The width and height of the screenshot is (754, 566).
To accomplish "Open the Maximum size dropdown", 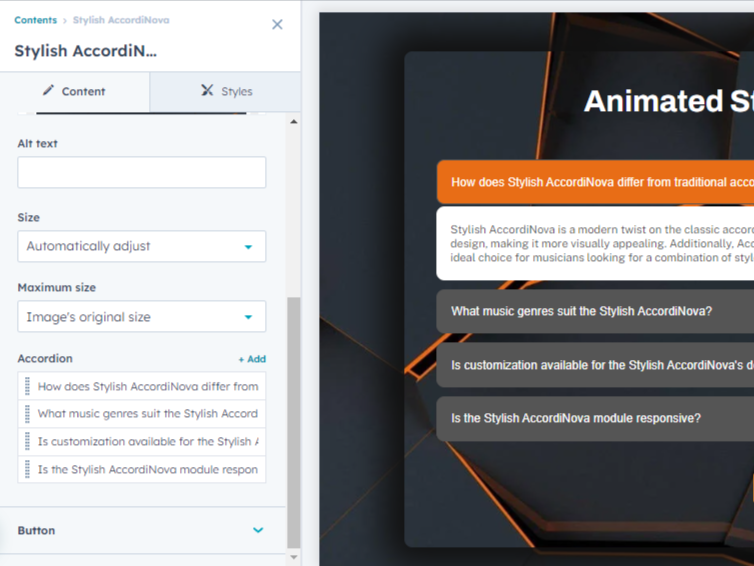I will (x=141, y=317).
